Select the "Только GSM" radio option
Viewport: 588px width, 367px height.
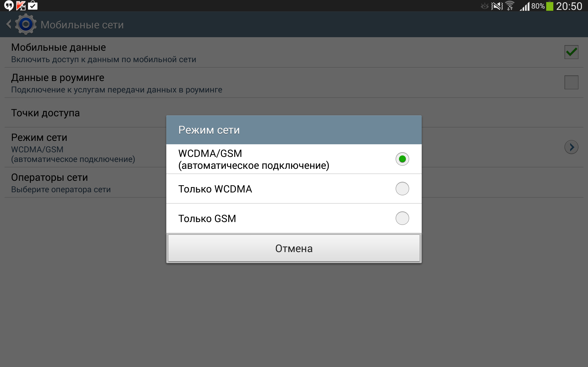point(402,218)
